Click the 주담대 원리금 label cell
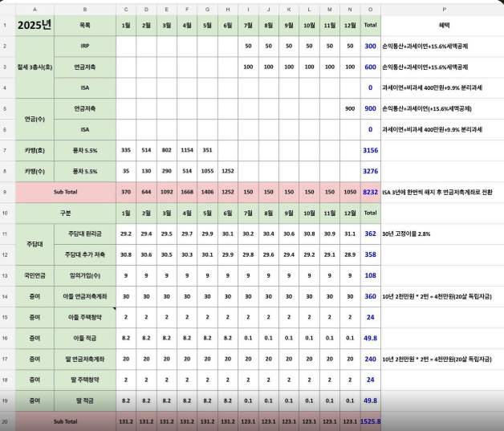Image resolution: width=504 pixels, height=431 pixels. [x=85, y=234]
